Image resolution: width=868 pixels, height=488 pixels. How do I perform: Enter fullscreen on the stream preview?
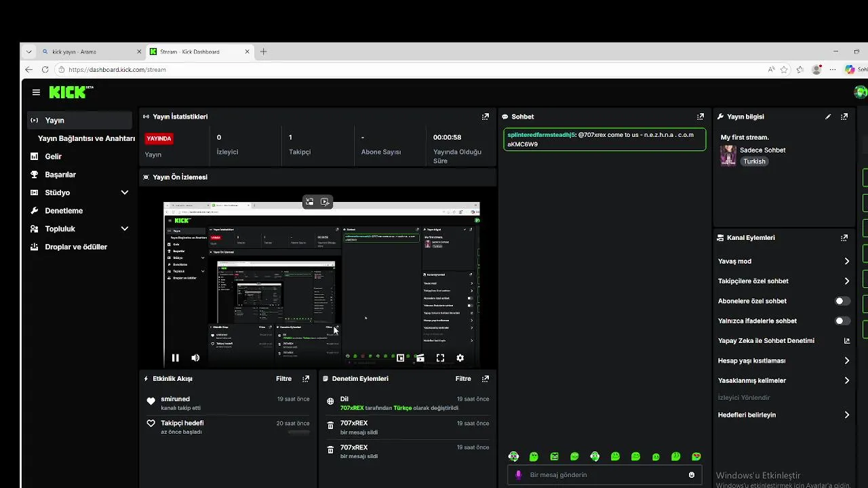[x=440, y=358]
